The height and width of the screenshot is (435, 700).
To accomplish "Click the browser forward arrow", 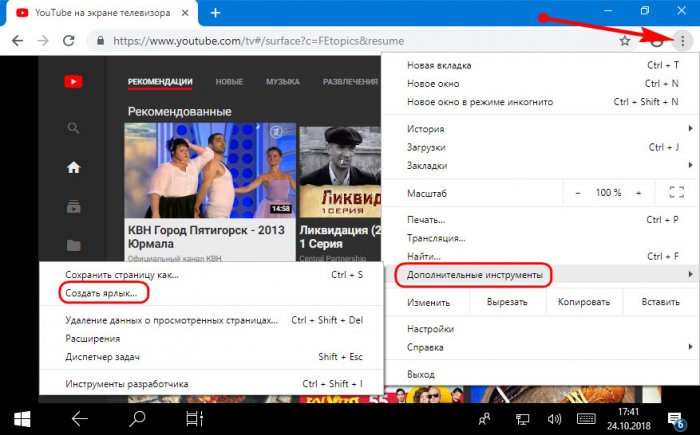I will (x=43, y=41).
